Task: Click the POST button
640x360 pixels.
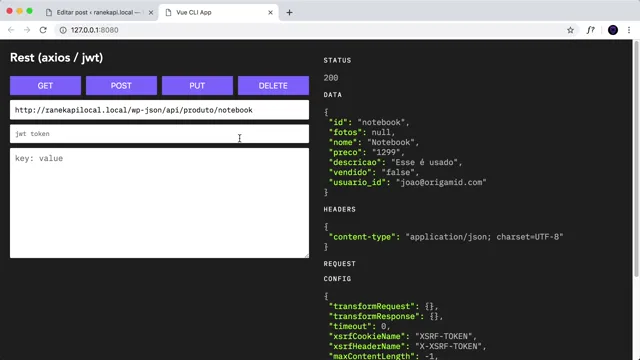Action: tap(121, 86)
